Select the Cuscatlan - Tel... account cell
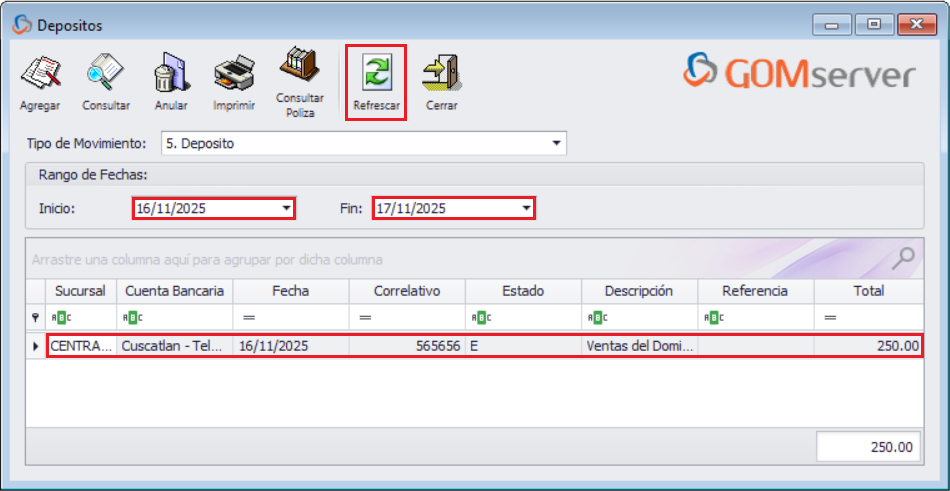950x491 pixels. (x=174, y=347)
